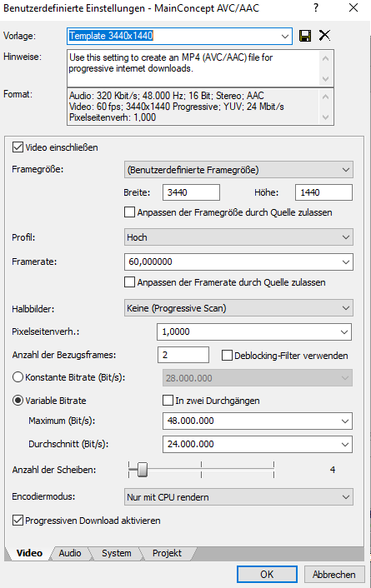This screenshot has width=371, height=588.
Task: Open the Profil dropdown showing Hoch
Action: [x=238, y=237]
